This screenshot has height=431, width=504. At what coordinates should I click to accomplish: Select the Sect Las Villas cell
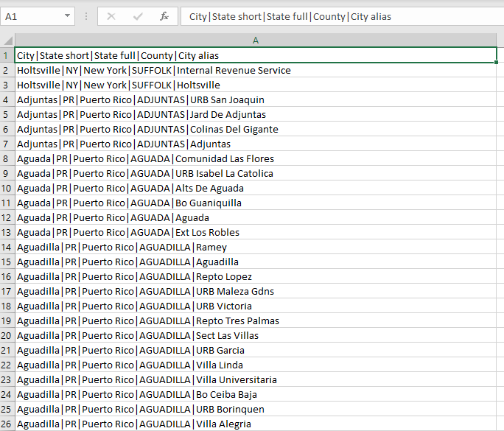pos(256,335)
